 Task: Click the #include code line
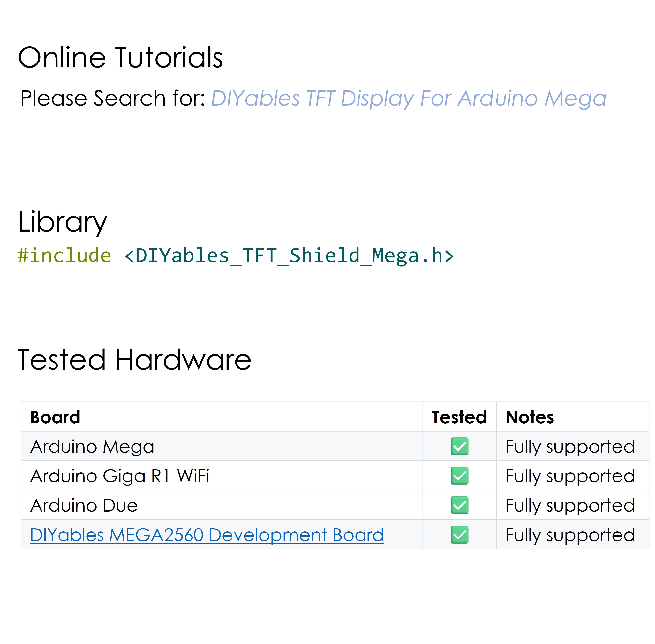(x=235, y=255)
